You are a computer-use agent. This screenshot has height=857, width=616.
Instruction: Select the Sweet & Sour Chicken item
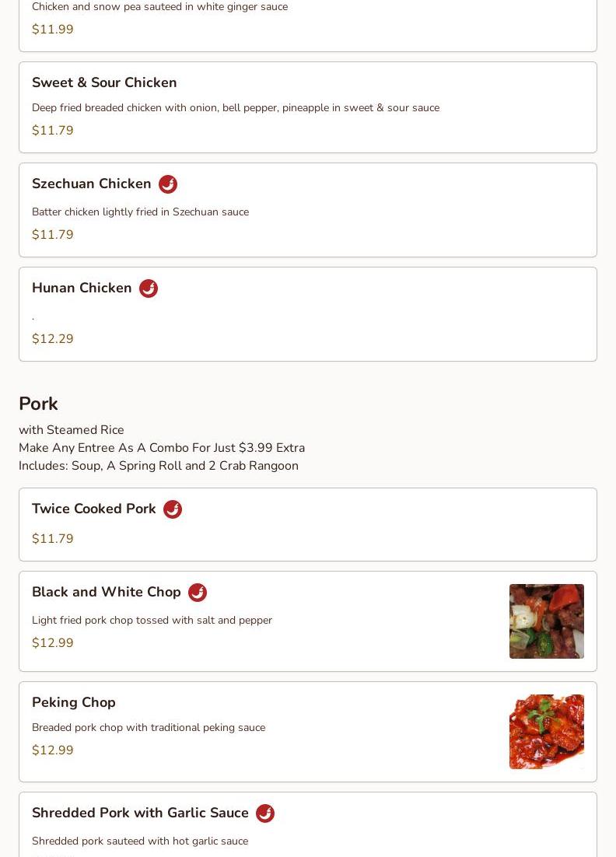(104, 82)
